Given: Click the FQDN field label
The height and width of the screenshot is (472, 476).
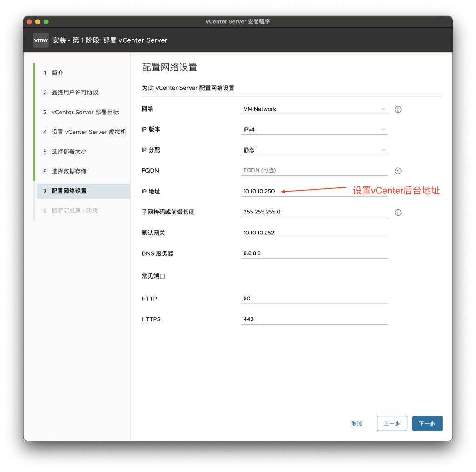Looking at the screenshot, I should point(150,171).
